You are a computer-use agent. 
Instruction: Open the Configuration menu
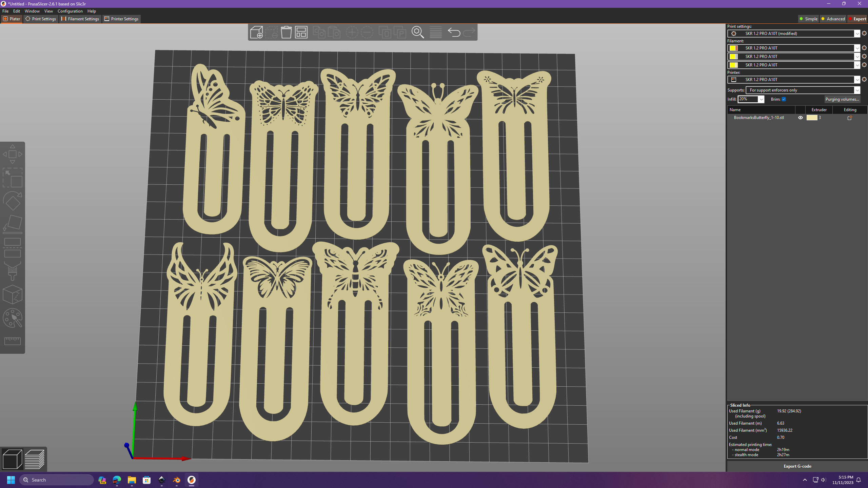[70, 11]
